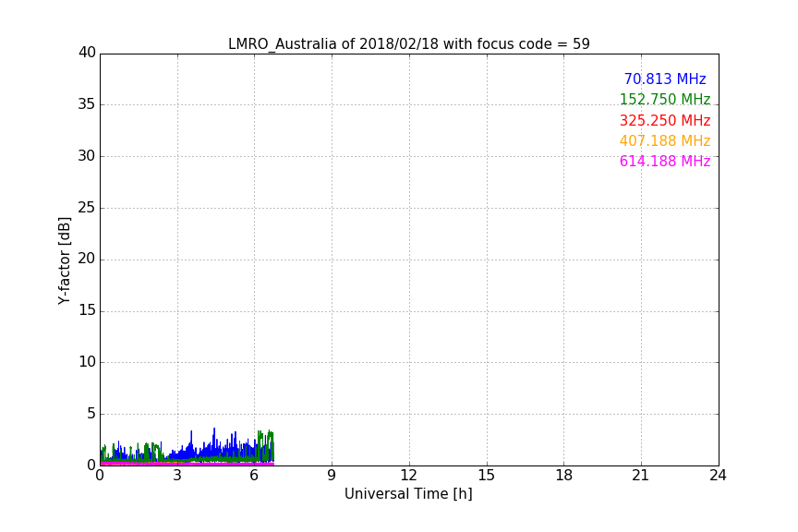Viewport: 798px width, 532px height.
Task: Click the x-axis tick label 9
Action: pyautogui.click(x=332, y=476)
